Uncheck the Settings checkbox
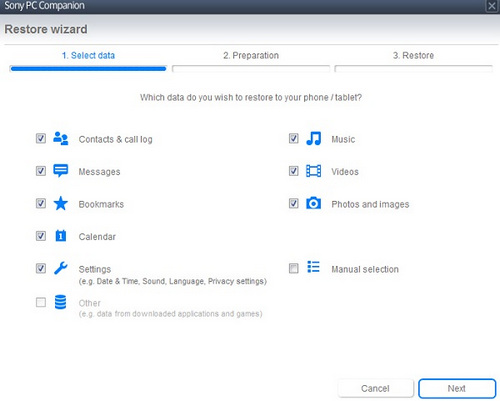The height and width of the screenshot is (401, 500). (x=41, y=268)
